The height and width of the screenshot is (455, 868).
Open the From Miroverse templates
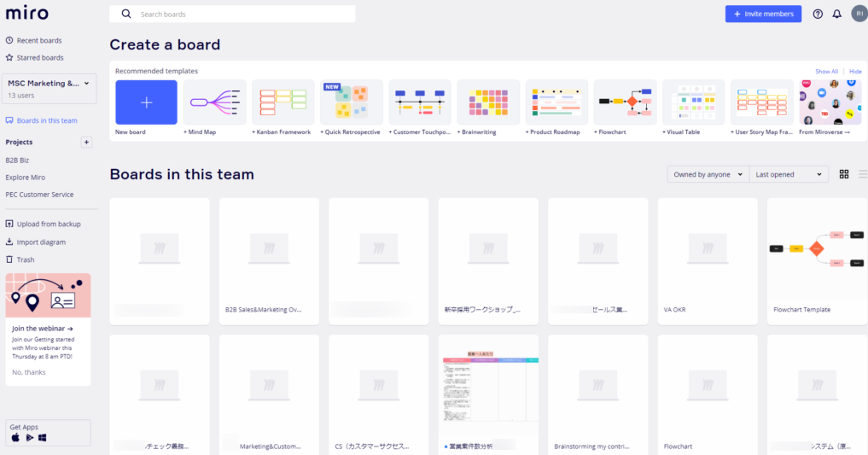tap(830, 102)
